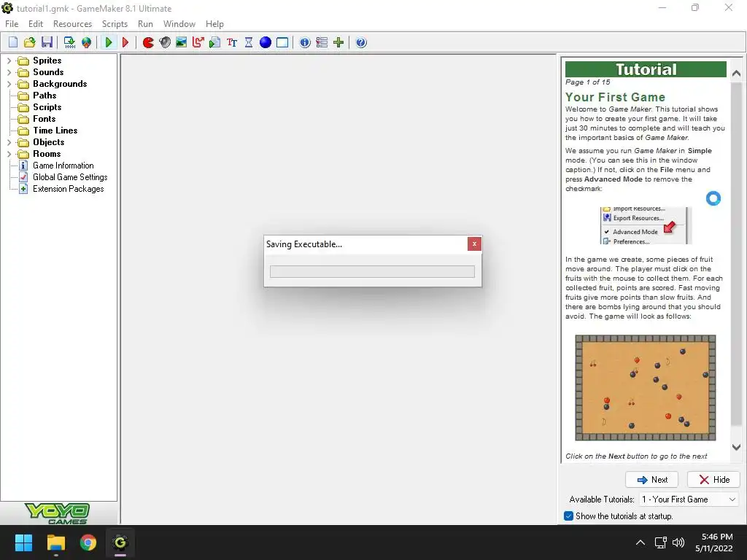This screenshot has width=747, height=560.
Task: Click the Create executable toolbar icon
Action: click(69, 42)
